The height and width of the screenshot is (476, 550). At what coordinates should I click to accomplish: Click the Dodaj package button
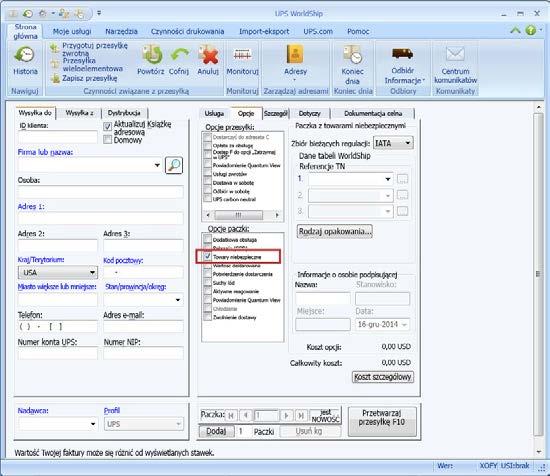pyautogui.click(x=216, y=431)
